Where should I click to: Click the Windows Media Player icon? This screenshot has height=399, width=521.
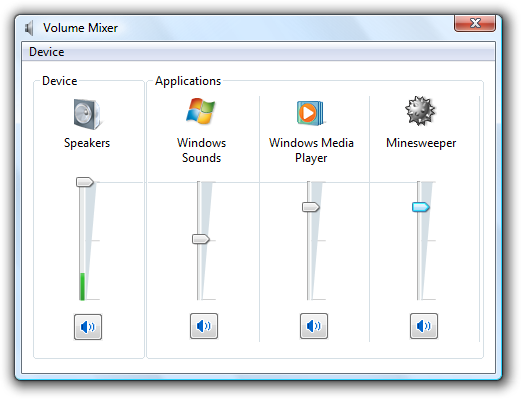coord(310,113)
